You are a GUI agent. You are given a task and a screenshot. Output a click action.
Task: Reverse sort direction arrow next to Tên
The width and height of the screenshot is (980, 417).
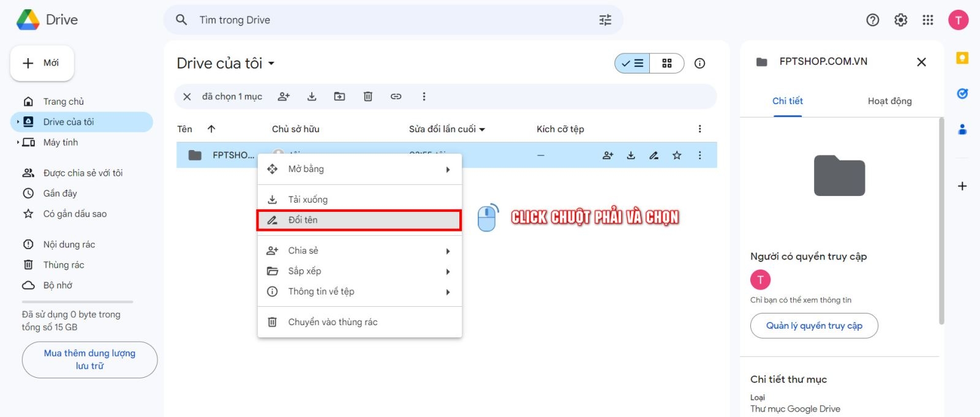[211, 129]
